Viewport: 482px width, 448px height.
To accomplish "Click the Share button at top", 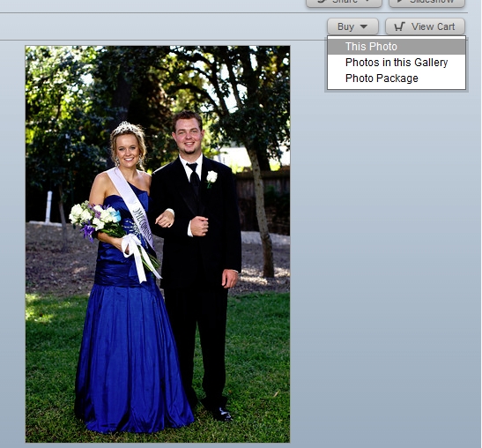I will (344, 3).
